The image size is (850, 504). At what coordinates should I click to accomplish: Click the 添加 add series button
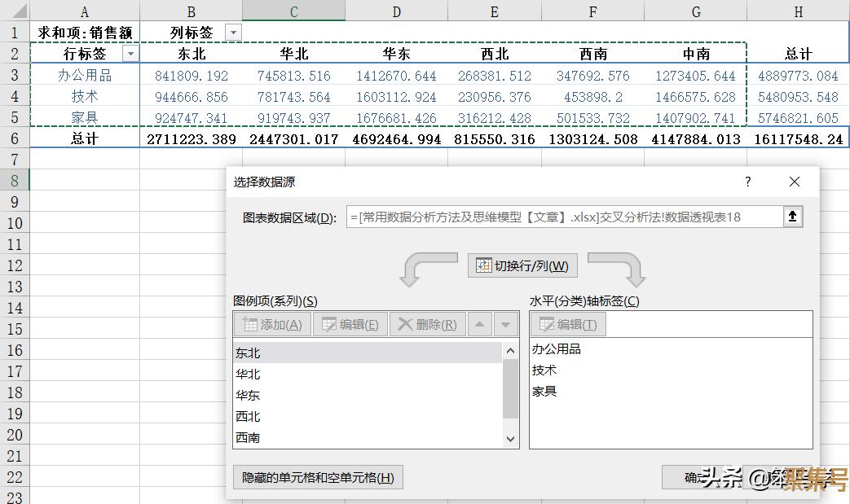coord(272,325)
